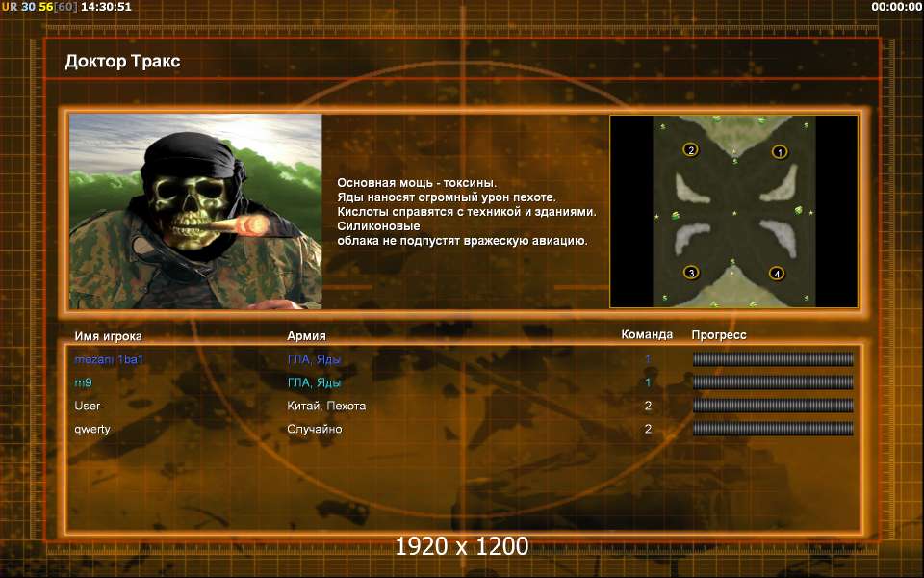Click the 'Случайно' army entry
This screenshot has height=578, width=924.
pyautogui.click(x=314, y=430)
